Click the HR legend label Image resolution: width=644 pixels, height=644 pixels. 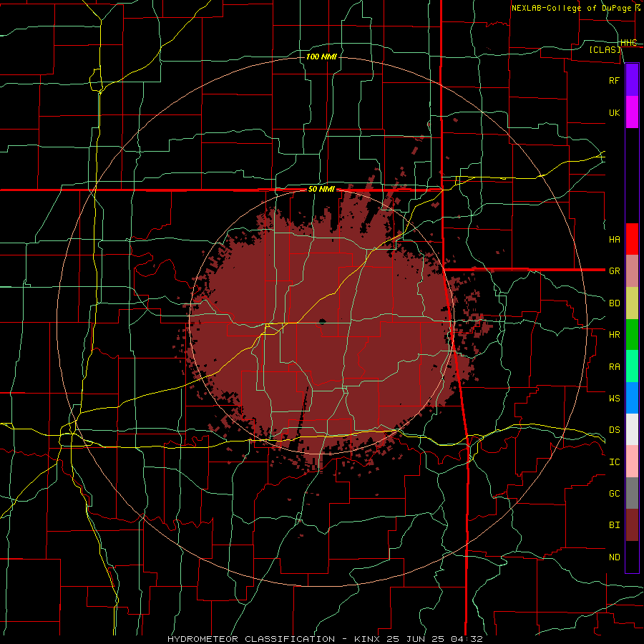(x=614, y=335)
